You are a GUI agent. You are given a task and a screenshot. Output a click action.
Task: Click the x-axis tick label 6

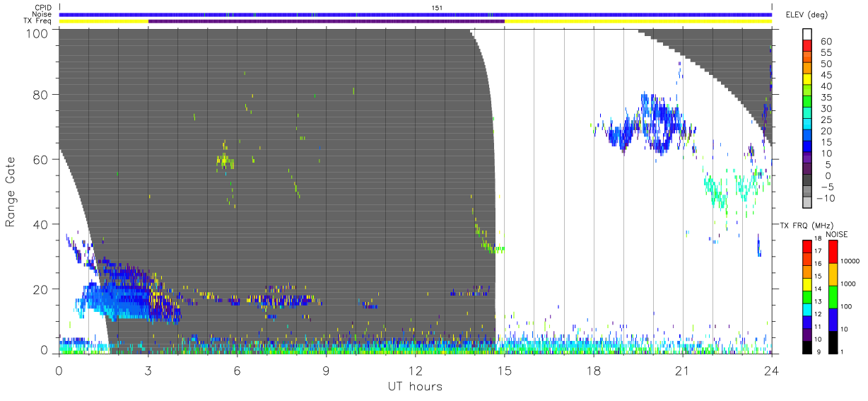coord(237,371)
